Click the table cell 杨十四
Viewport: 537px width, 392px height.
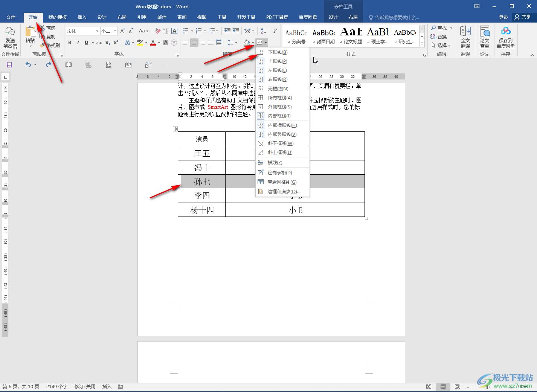(x=202, y=210)
